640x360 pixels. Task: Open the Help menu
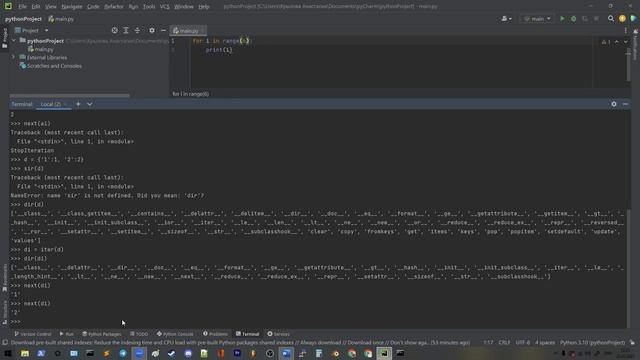click(x=204, y=7)
